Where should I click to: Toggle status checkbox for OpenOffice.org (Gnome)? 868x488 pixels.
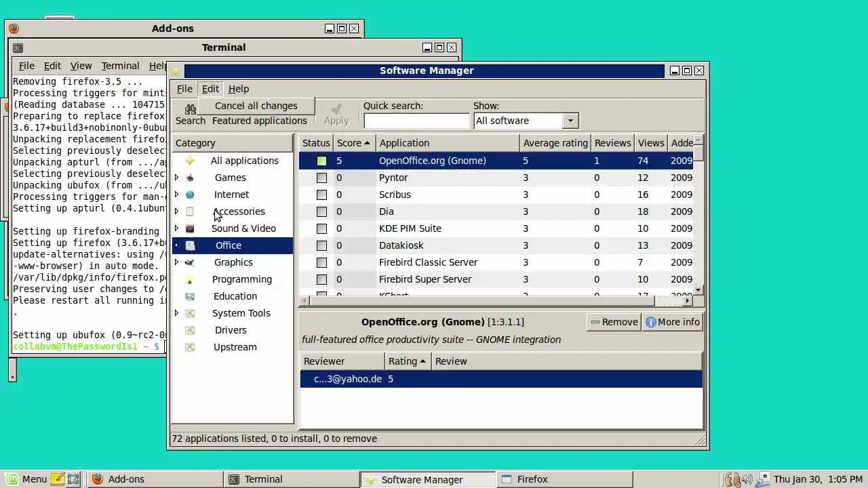(x=321, y=161)
